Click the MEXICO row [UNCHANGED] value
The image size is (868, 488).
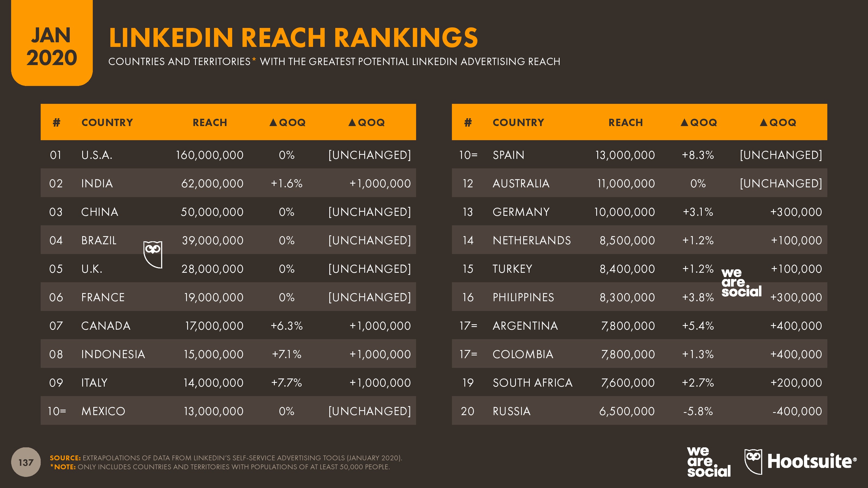370,411
